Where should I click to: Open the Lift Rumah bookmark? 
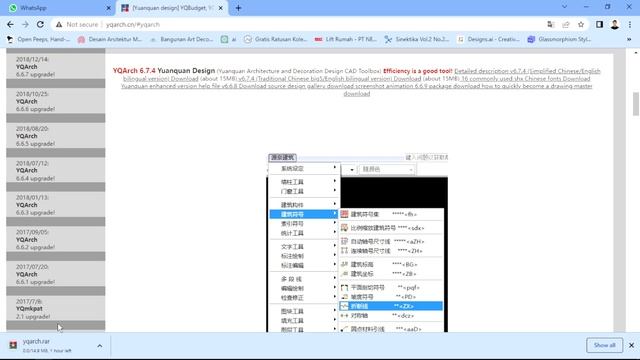pyautogui.click(x=346, y=39)
